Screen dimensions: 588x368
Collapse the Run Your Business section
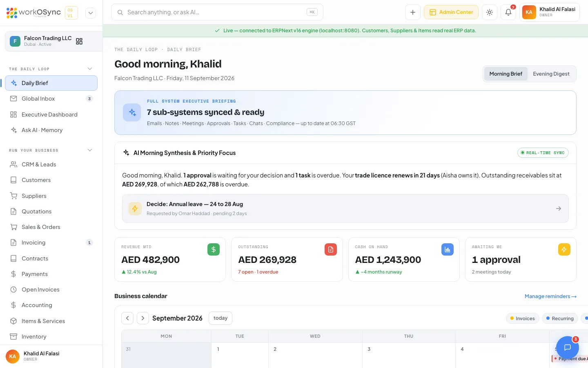(x=90, y=150)
